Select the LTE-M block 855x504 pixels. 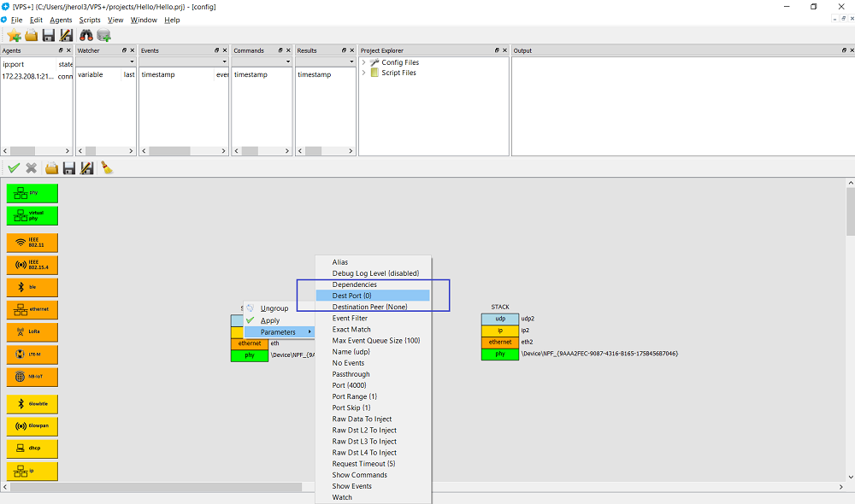[32, 353]
